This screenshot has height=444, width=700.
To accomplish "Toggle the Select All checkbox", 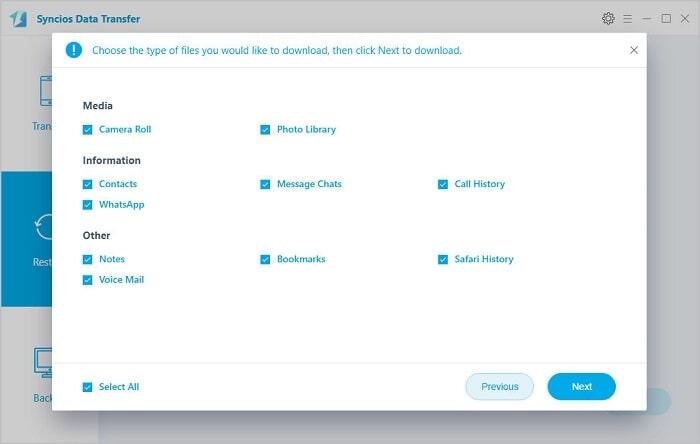I will pos(88,387).
